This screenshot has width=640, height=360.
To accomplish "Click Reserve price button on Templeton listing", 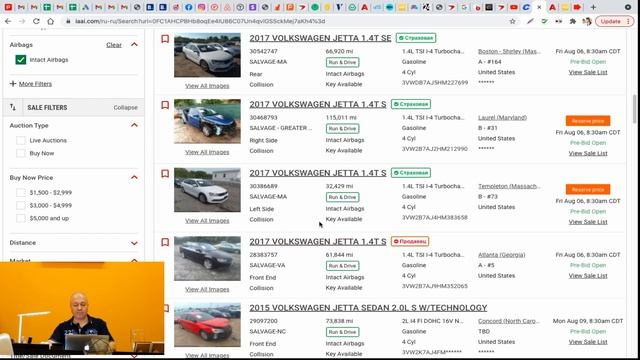I will (588, 189).
